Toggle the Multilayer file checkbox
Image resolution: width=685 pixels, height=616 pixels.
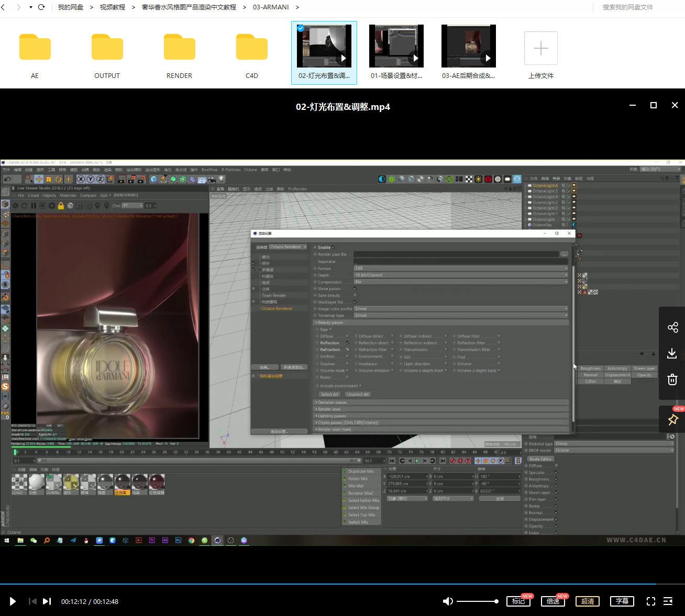click(x=355, y=302)
